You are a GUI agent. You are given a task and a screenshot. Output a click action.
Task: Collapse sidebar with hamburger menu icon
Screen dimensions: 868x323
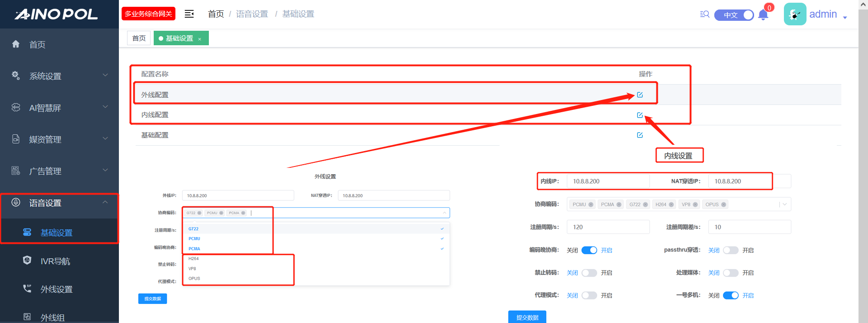tap(189, 14)
